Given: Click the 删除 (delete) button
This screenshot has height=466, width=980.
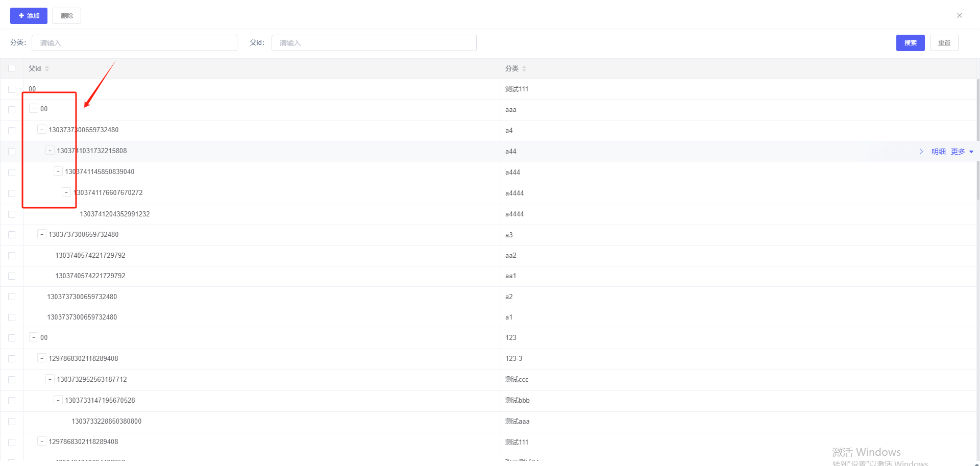Looking at the screenshot, I should tap(67, 16).
